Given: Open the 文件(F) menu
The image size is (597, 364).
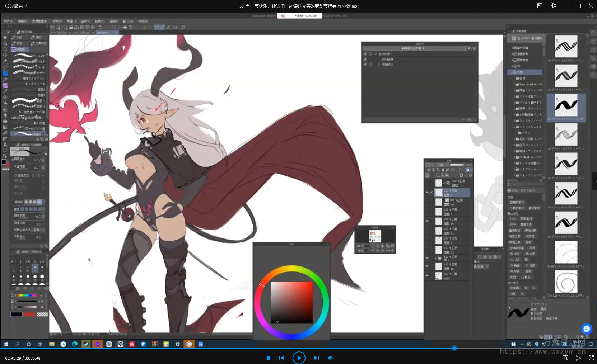Looking at the screenshot, I should pyautogui.click(x=9, y=21).
